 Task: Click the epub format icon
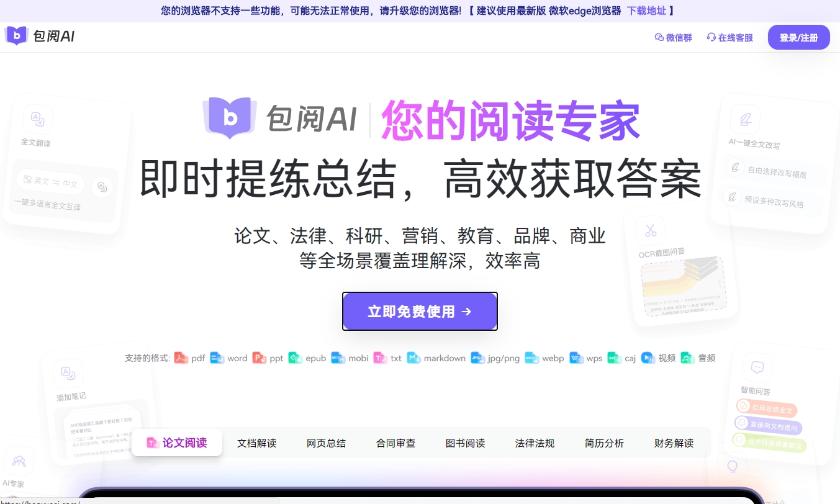click(296, 358)
